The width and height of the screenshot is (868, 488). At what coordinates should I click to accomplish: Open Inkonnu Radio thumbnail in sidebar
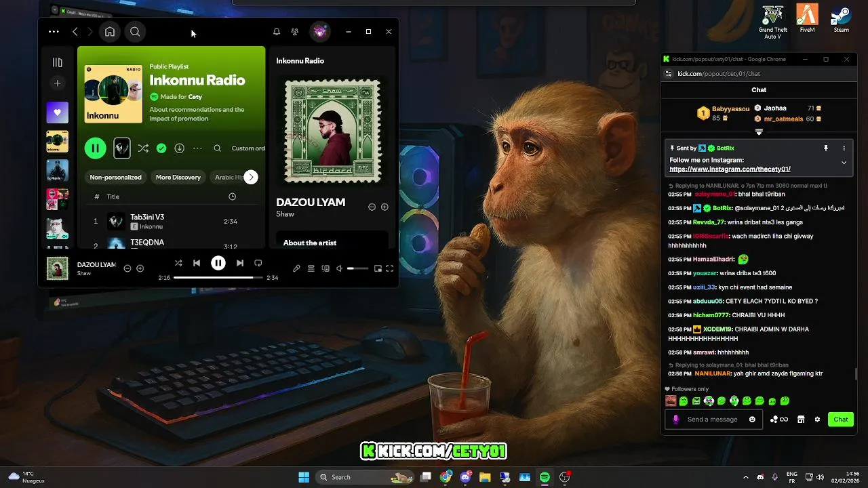tap(58, 141)
